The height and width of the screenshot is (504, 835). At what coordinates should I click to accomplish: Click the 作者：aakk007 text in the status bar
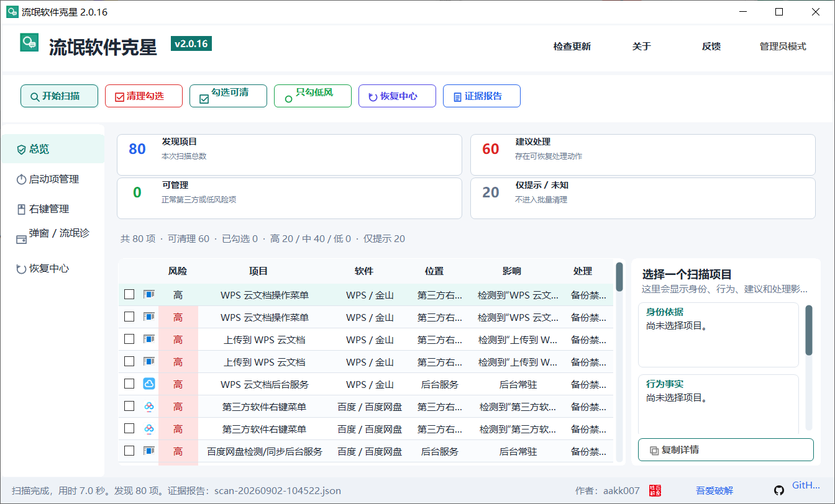(x=607, y=490)
